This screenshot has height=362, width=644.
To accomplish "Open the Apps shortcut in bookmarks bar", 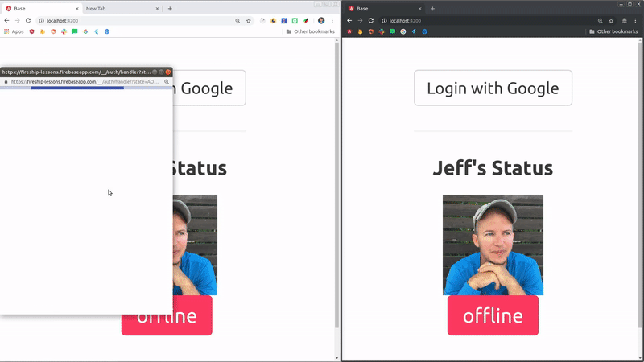I will pos(13,31).
